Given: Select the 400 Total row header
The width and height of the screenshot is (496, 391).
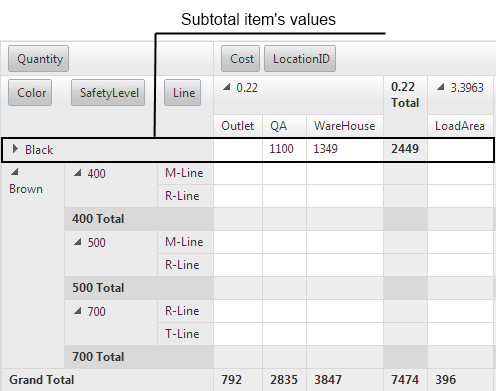Looking at the screenshot, I should 139,219.
